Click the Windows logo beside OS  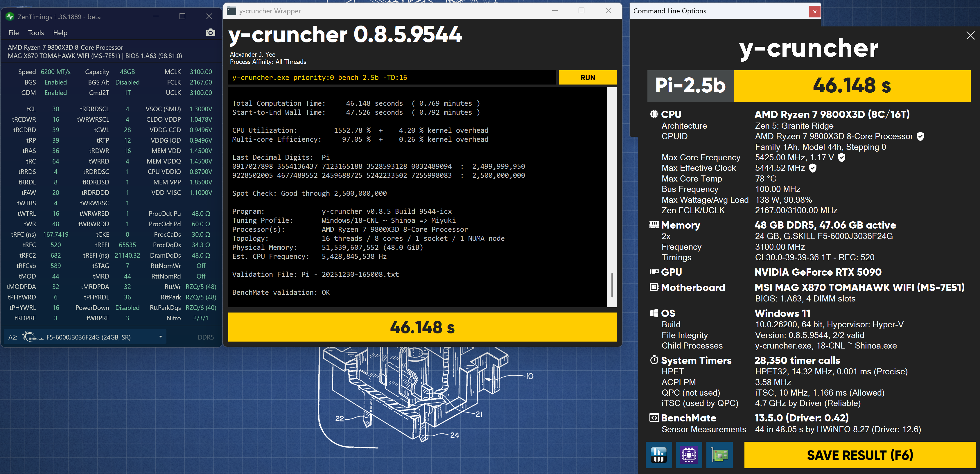pos(654,313)
